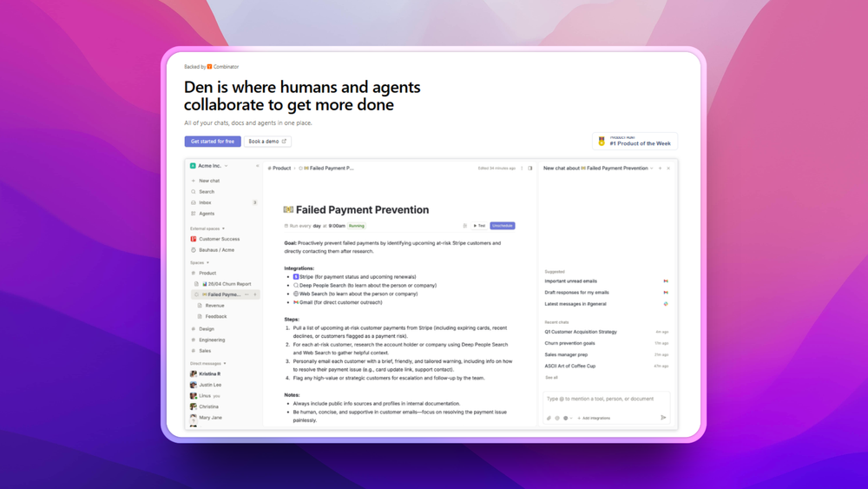Open the Revenue document
Screen dimensions: 868x489
(x=211, y=305)
